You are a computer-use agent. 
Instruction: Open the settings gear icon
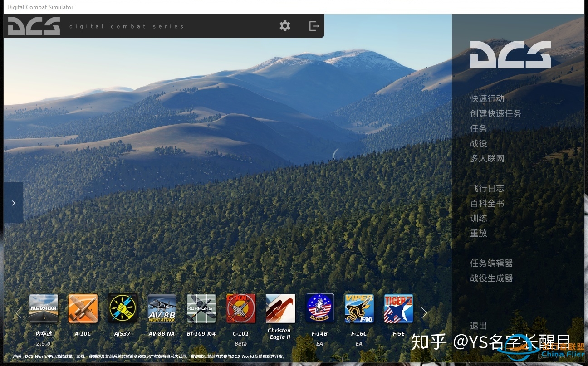coord(285,26)
